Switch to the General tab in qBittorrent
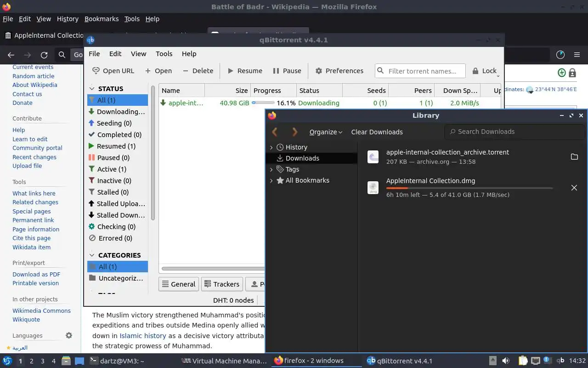The image size is (588, 368). click(x=178, y=284)
